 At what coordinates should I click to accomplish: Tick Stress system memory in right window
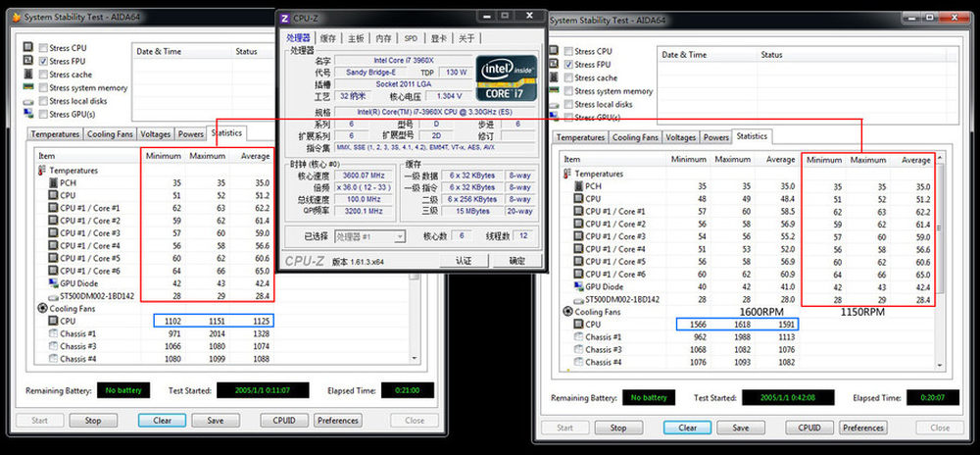(568, 91)
